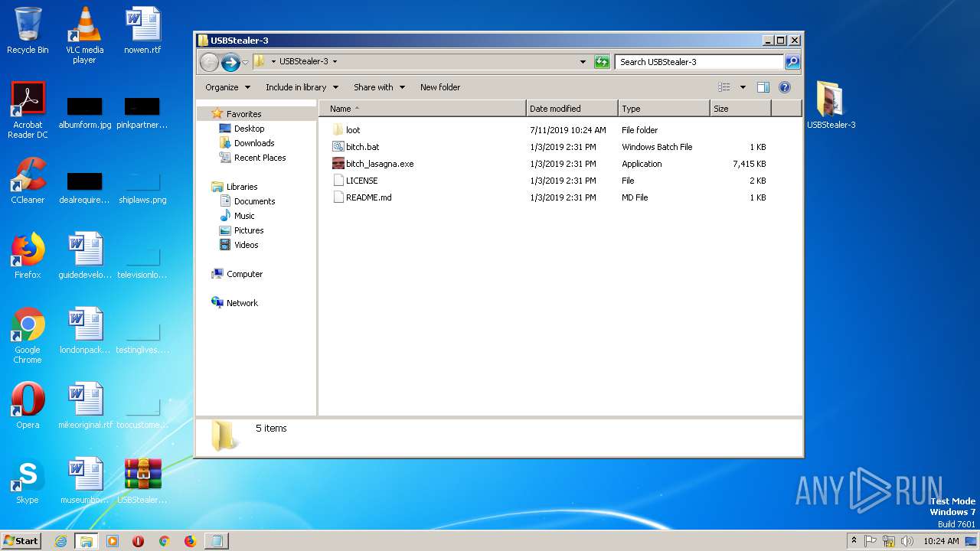The height and width of the screenshot is (551, 980).
Task: Go to Downloads in Favorites
Action: click(x=254, y=143)
